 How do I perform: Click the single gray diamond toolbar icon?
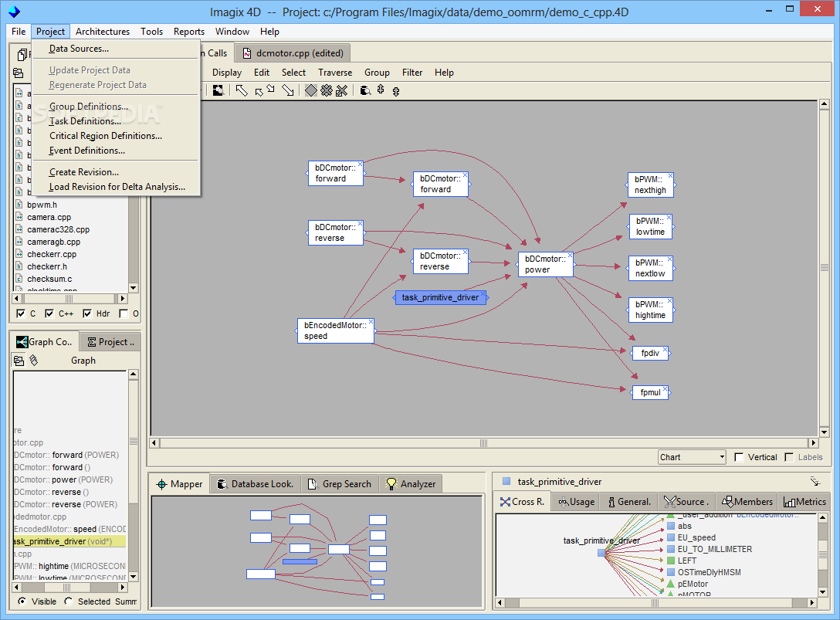[310, 90]
